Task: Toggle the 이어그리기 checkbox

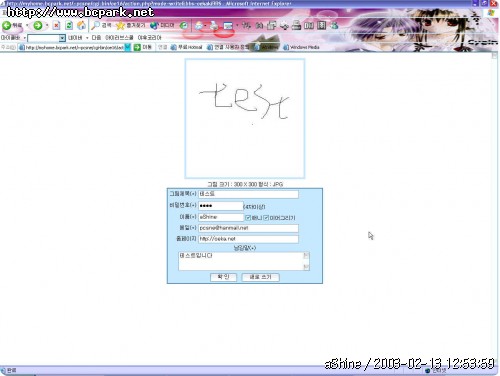Action: pyautogui.click(x=266, y=218)
